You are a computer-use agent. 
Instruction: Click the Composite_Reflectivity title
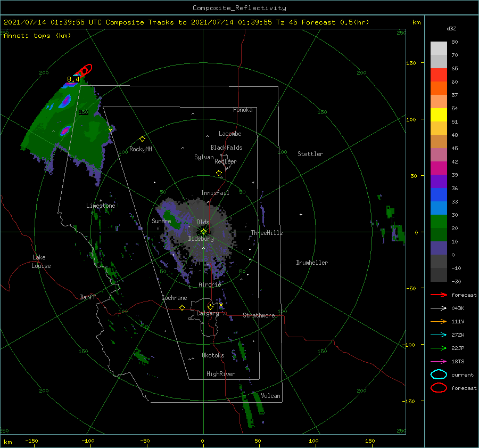[240, 8]
